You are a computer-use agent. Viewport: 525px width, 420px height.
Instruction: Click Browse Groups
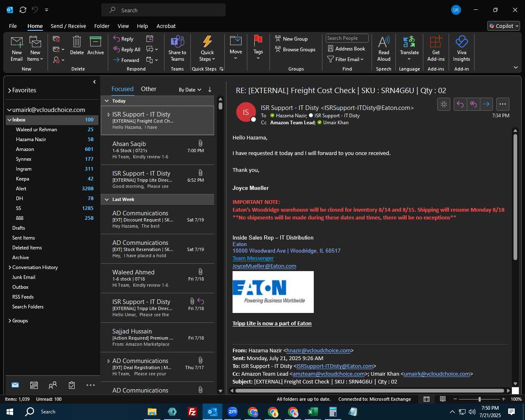pyautogui.click(x=295, y=49)
